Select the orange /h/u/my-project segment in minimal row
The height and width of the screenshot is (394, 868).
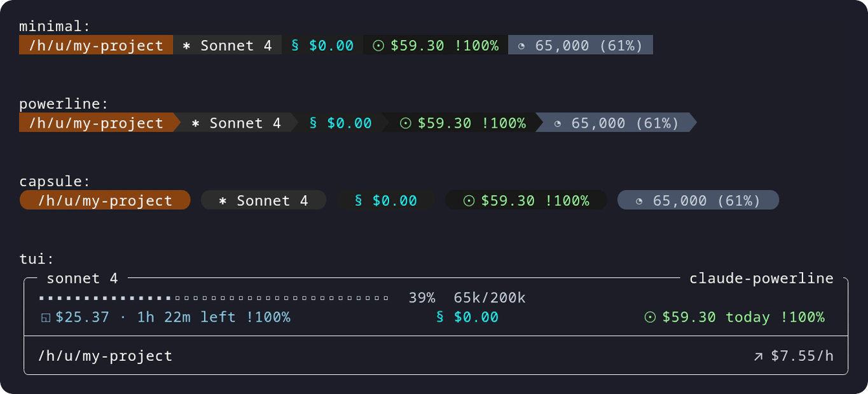tap(96, 45)
